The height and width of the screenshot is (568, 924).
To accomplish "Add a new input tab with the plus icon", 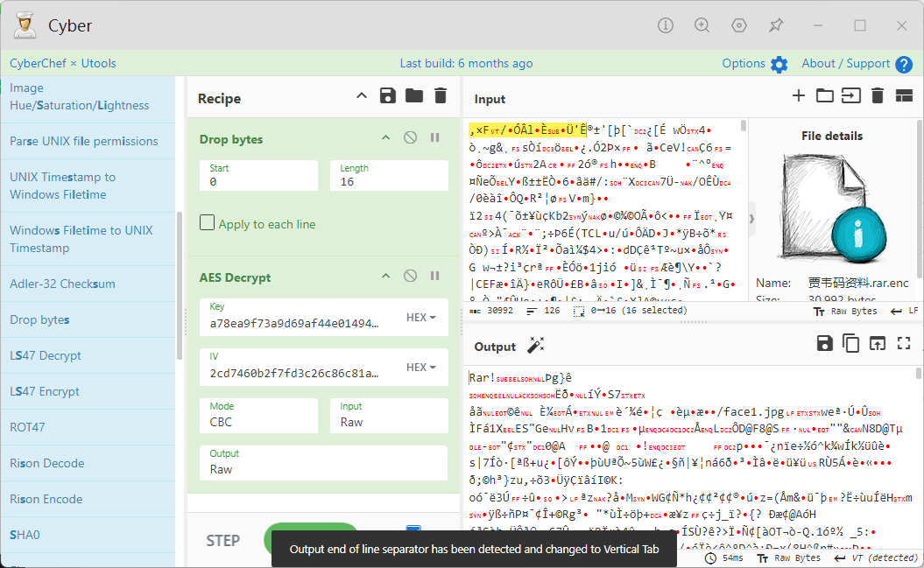I will [x=799, y=95].
